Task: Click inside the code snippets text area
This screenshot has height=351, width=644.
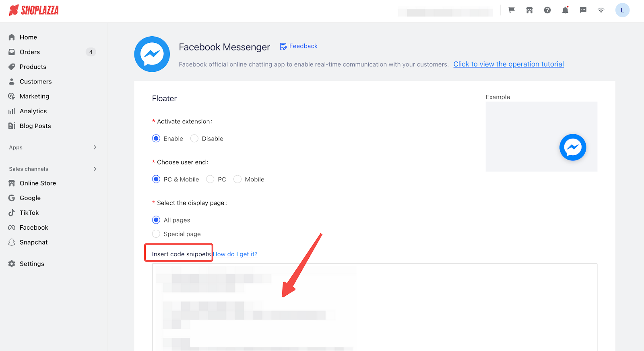Action: pyautogui.click(x=374, y=307)
